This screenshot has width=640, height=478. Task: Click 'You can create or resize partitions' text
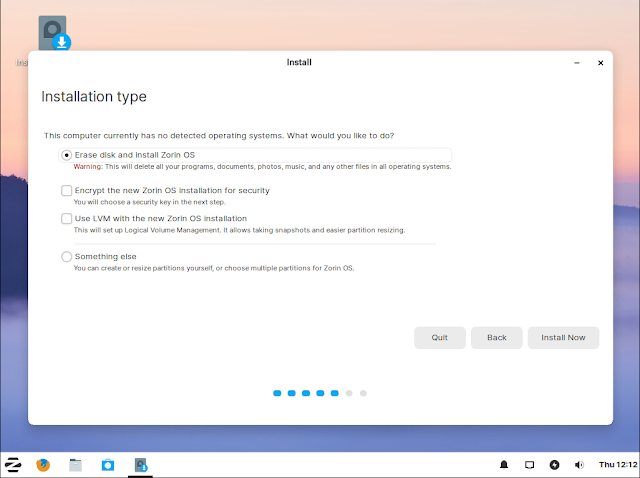tap(214, 268)
